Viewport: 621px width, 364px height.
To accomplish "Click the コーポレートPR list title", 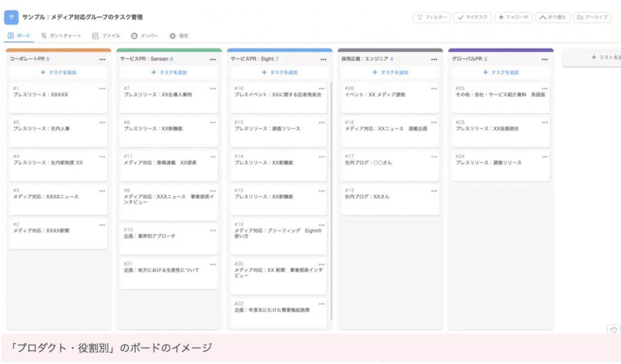I will 27,59.
